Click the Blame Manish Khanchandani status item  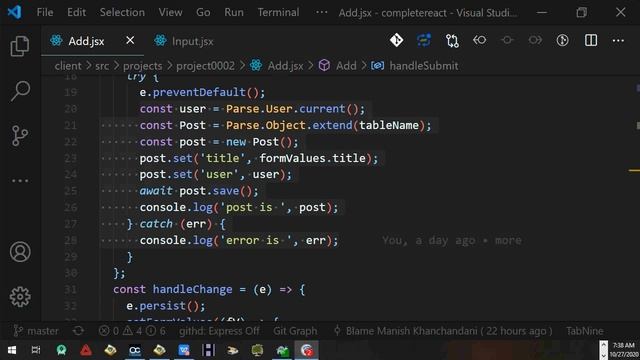click(443, 331)
